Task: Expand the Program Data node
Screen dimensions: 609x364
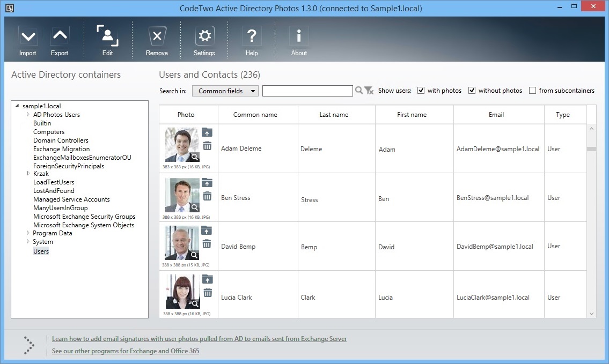Action: click(28, 233)
